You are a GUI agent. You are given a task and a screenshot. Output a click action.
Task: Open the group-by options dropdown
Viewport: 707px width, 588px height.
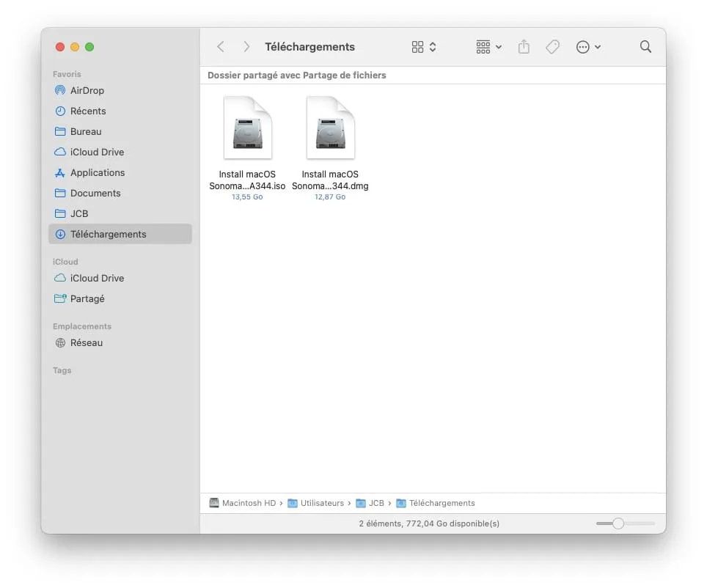click(x=488, y=47)
